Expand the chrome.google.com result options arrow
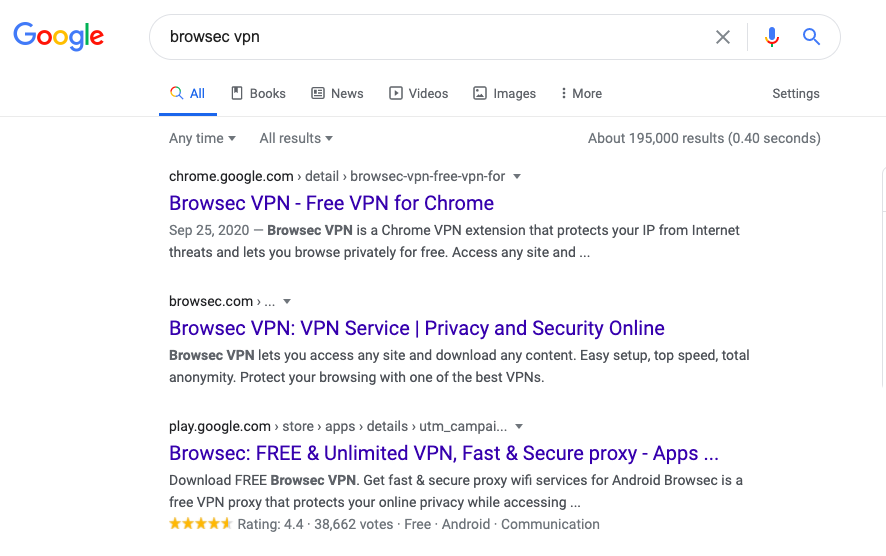 pyautogui.click(x=517, y=176)
